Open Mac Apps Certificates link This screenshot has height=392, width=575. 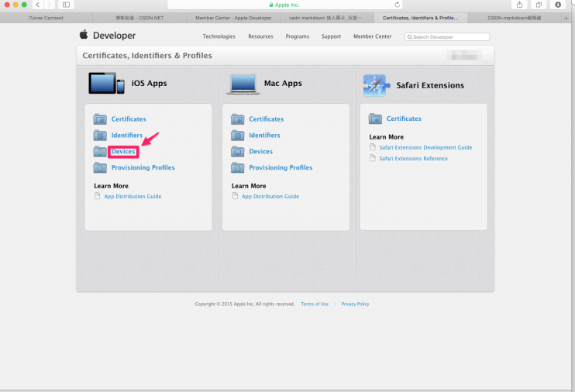coord(267,119)
